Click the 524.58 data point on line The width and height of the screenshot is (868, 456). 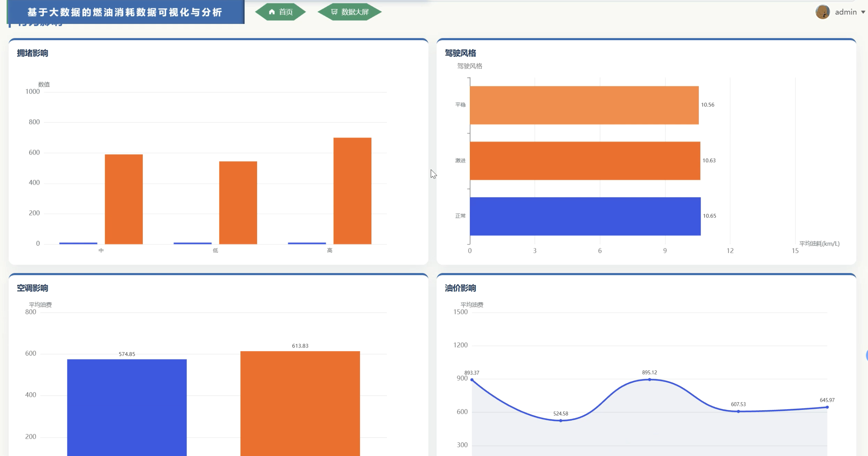[x=560, y=421]
